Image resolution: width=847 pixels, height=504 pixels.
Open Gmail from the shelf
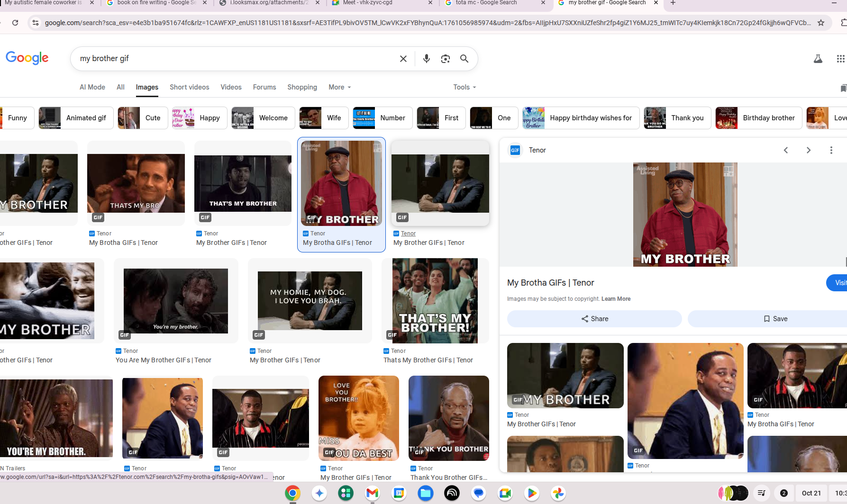click(x=372, y=493)
